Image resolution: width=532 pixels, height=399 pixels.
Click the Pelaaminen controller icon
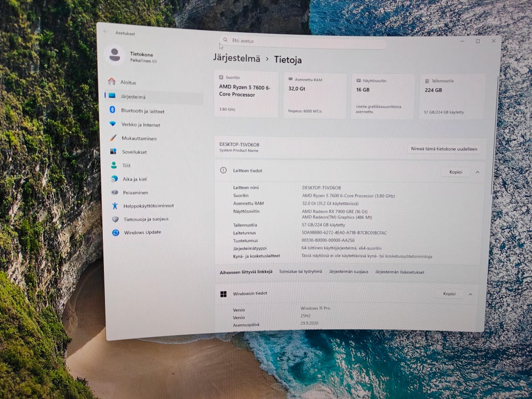(115, 192)
